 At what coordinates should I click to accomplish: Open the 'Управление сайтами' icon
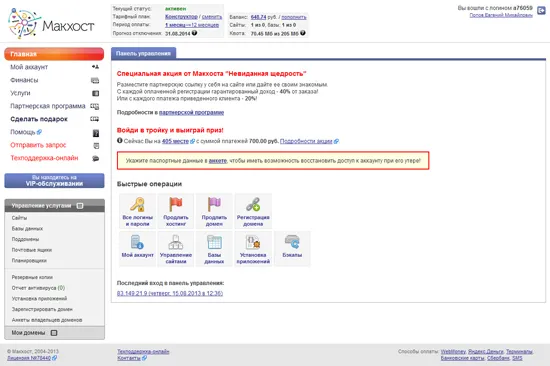pyautogui.click(x=176, y=242)
